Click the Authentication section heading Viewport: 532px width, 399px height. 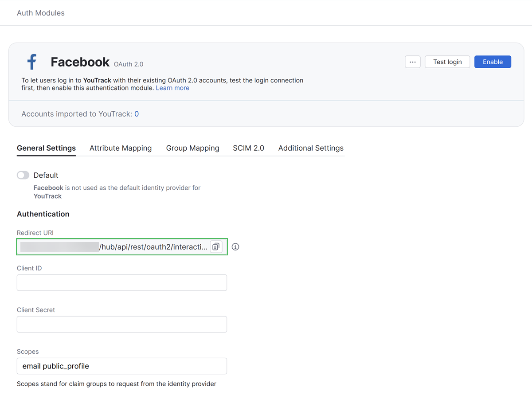tap(43, 214)
